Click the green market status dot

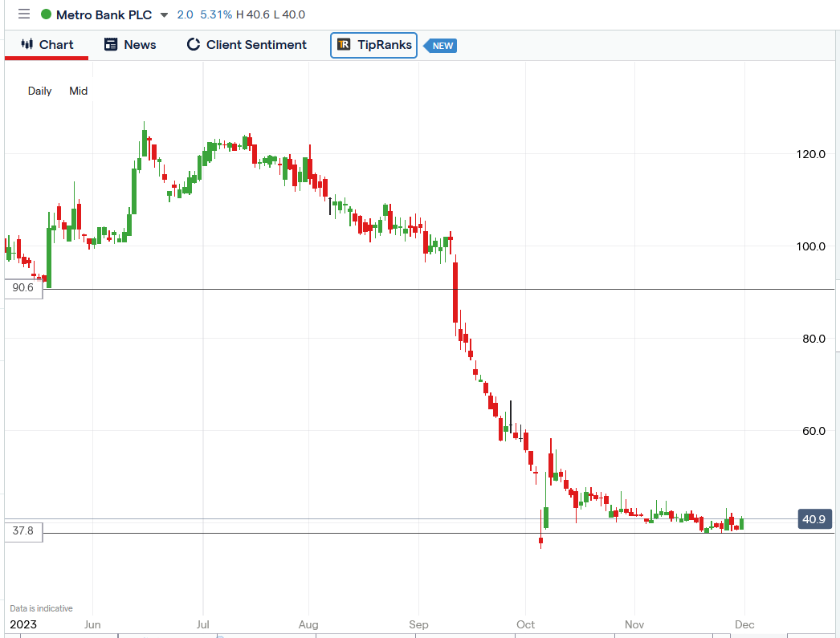point(46,14)
